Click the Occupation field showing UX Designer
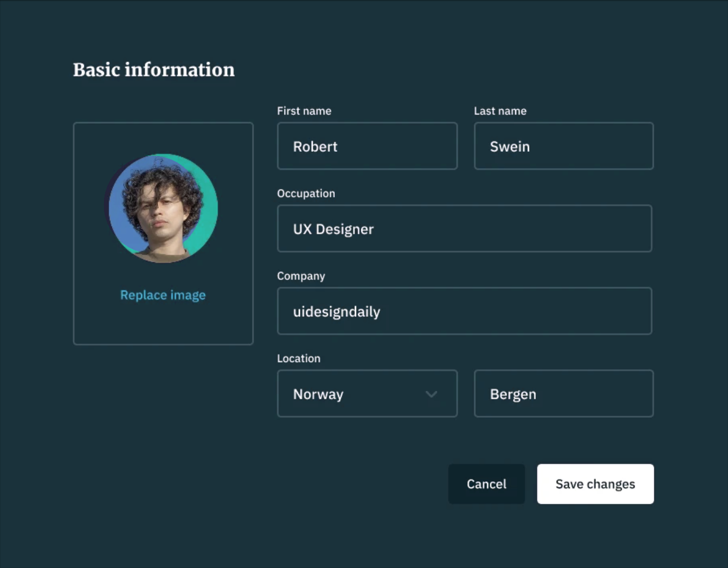 464,229
